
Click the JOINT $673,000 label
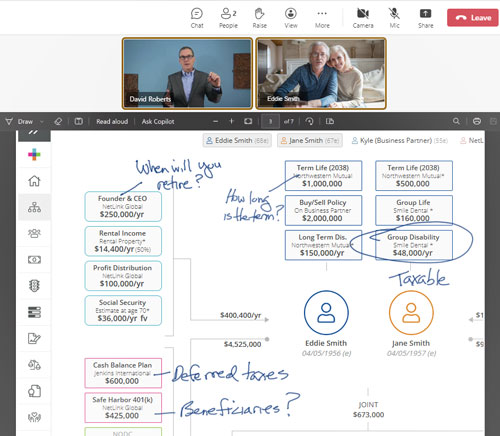368,410
